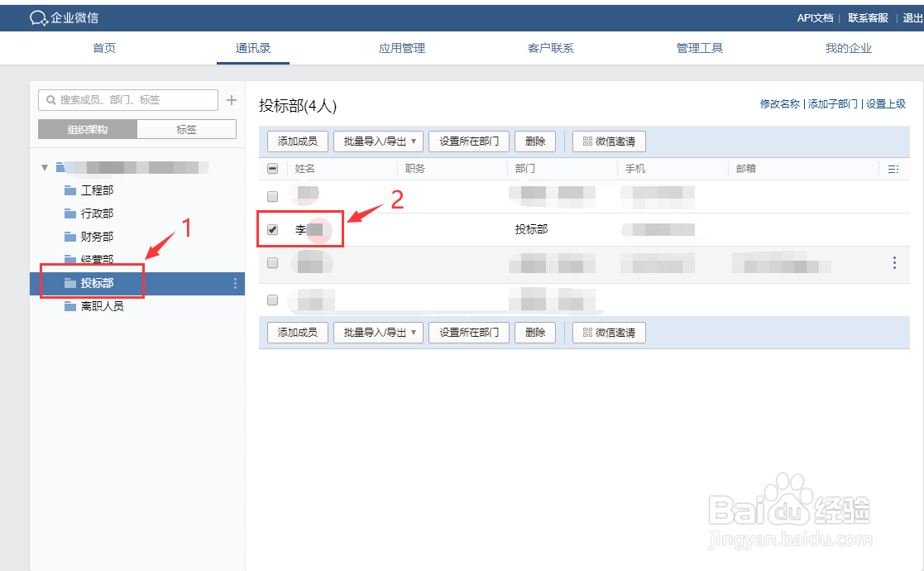924x571 pixels.
Task: Uncheck the checkbox on the 李 member row
Action: (x=272, y=229)
